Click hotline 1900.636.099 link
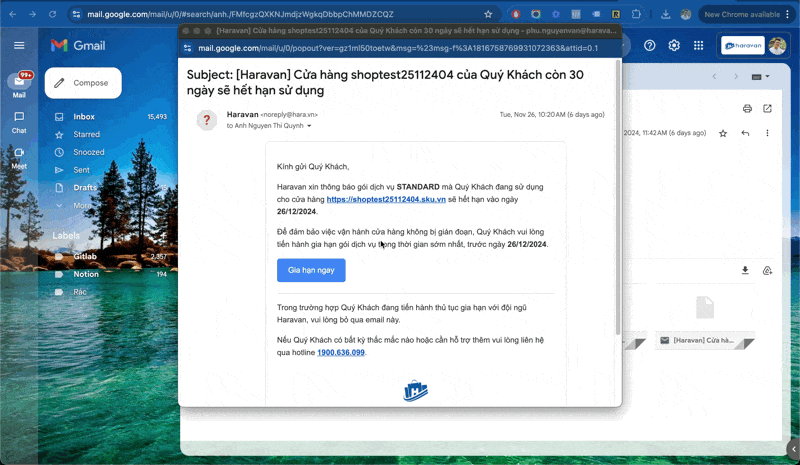Viewport: 800px width, 465px height. (x=341, y=352)
